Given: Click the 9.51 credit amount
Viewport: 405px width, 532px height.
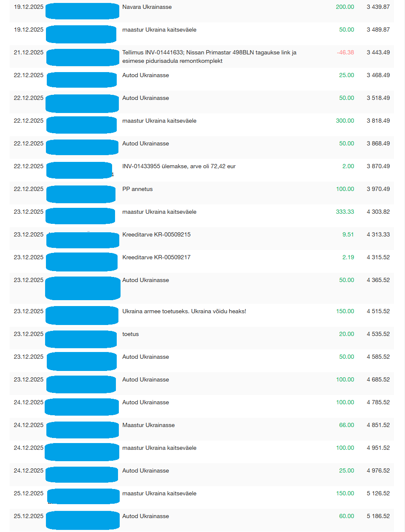Looking at the screenshot, I should click(348, 235).
